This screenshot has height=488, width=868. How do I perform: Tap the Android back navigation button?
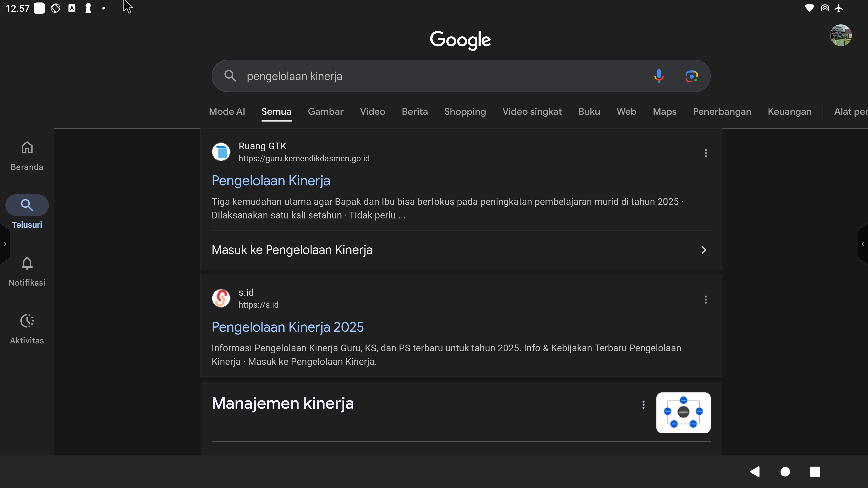[x=755, y=472]
